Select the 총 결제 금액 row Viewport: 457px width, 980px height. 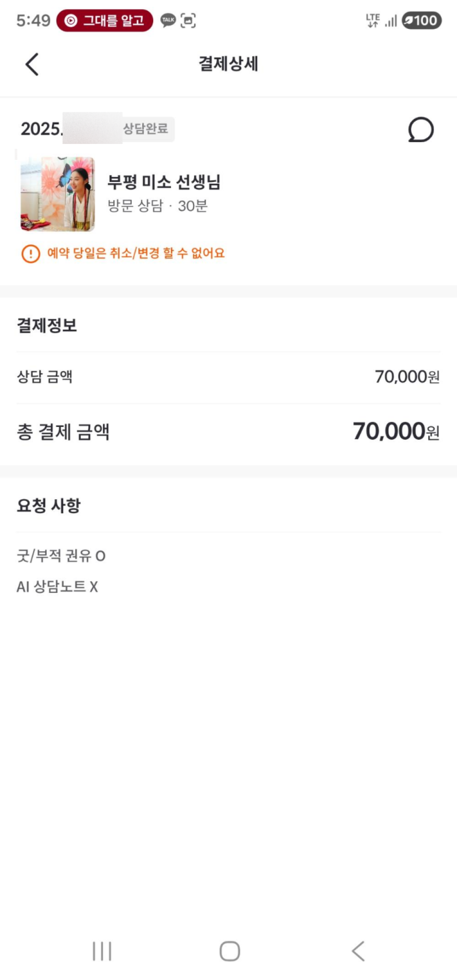point(228,432)
